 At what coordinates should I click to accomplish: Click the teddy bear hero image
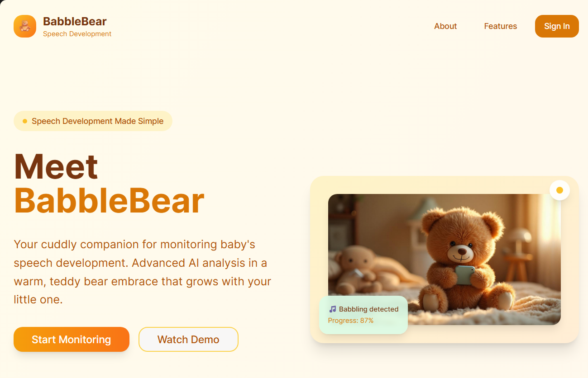point(445,260)
